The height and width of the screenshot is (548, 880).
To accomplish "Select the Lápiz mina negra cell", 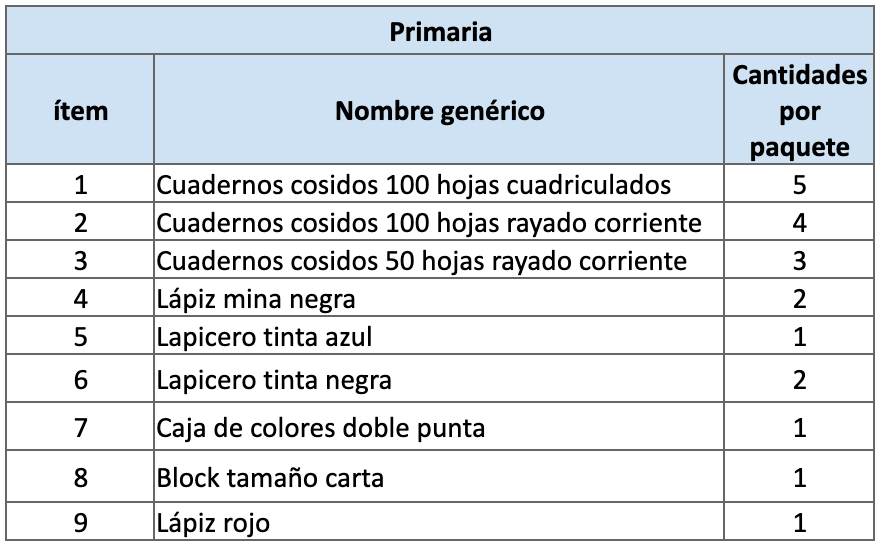I will [x=256, y=299].
